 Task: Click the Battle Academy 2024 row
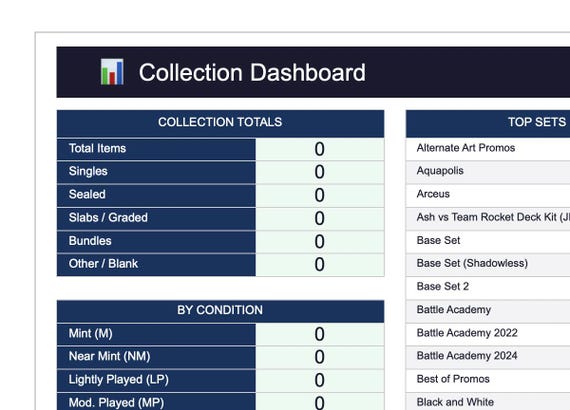point(488,357)
